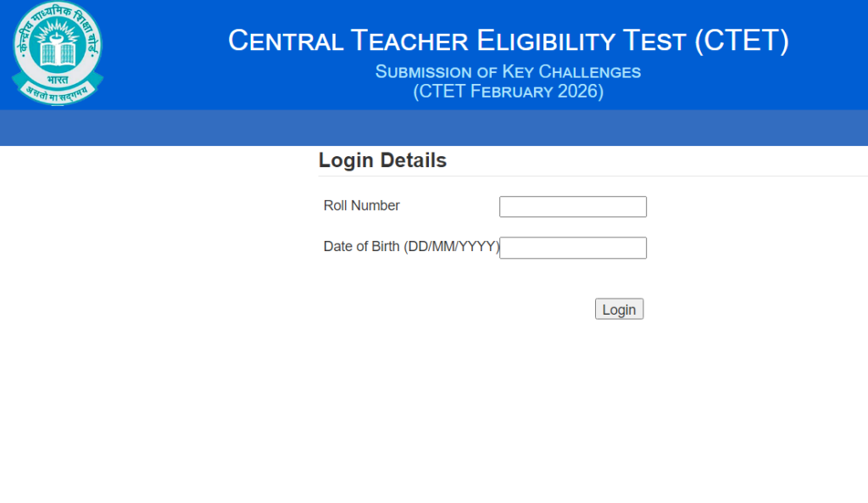
Task: Select the tree symbol inside the CBSE logo
Action: [x=56, y=47]
